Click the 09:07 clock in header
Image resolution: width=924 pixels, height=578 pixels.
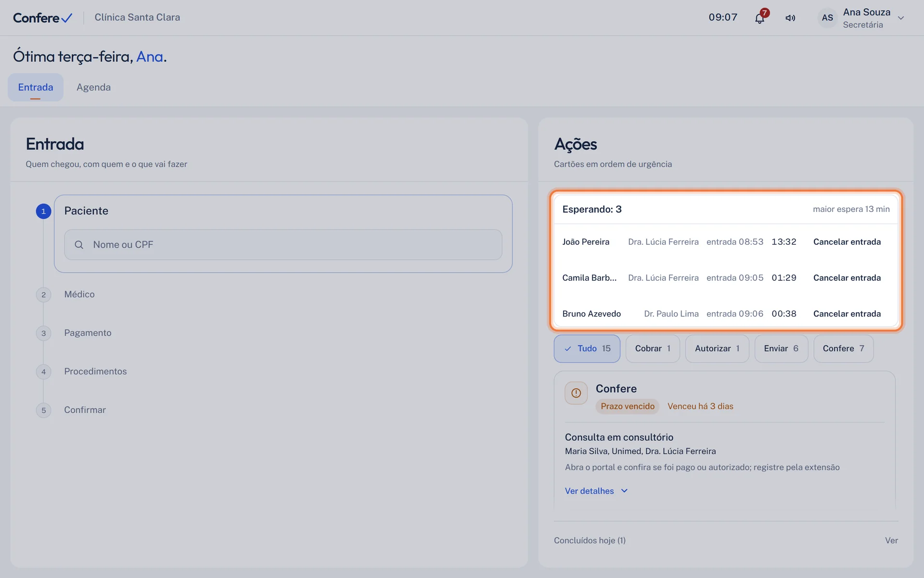[x=723, y=17]
